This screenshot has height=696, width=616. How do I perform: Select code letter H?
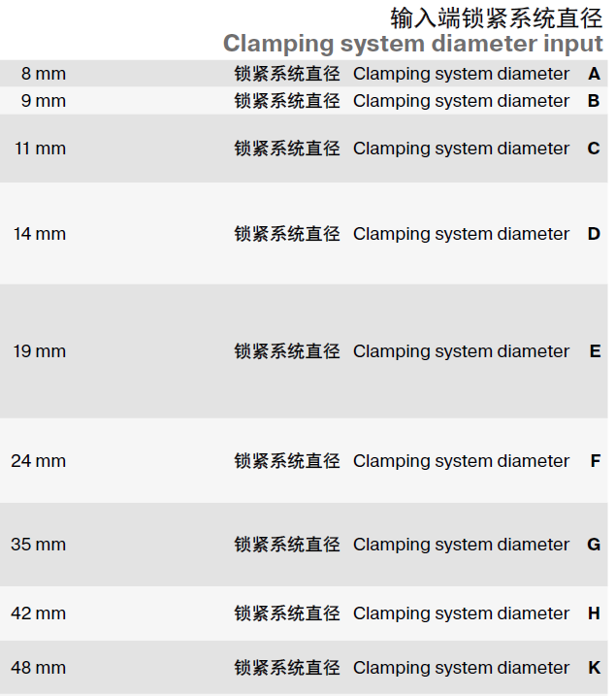(x=594, y=613)
